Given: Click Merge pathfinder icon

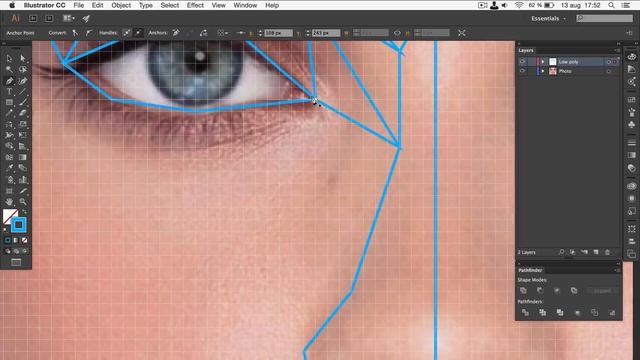Looking at the screenshot, I should click(x=560, y=313).
